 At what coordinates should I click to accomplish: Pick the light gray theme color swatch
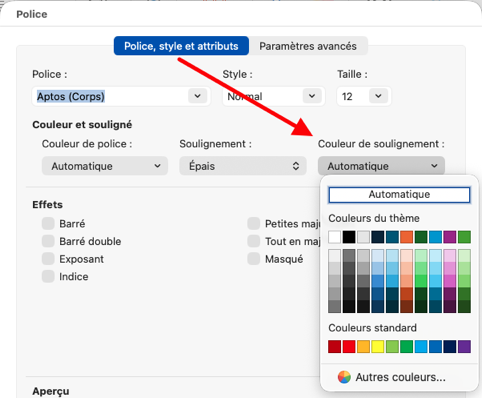tap(363, 237)
